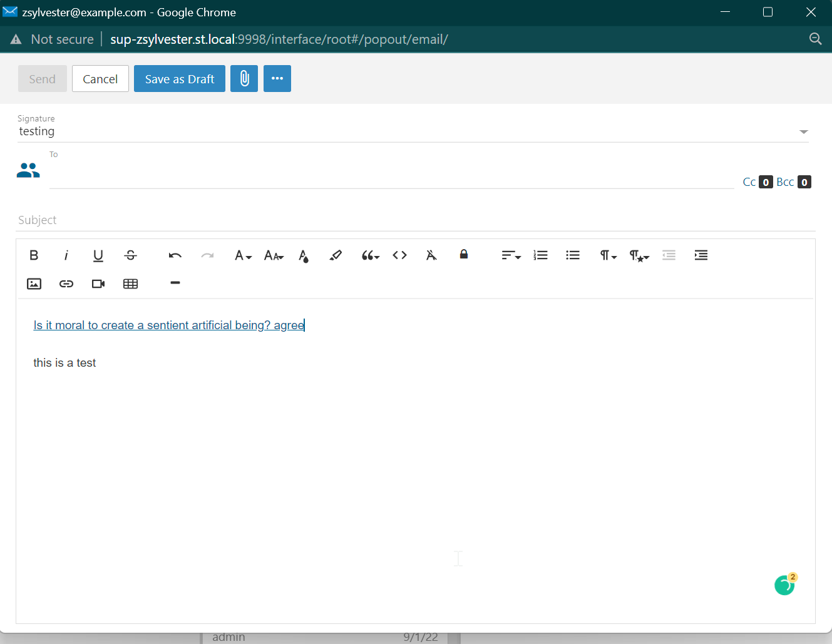Open the paragraph format menu
The width and height of the screenshot is (832, 644).
point(608,255)
